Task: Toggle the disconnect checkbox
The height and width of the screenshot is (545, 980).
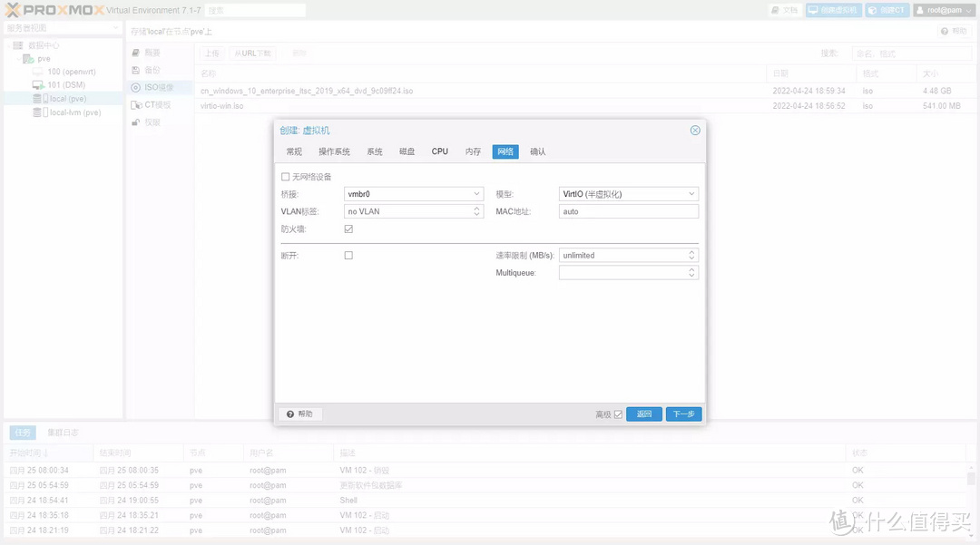Action: point(348,256)
